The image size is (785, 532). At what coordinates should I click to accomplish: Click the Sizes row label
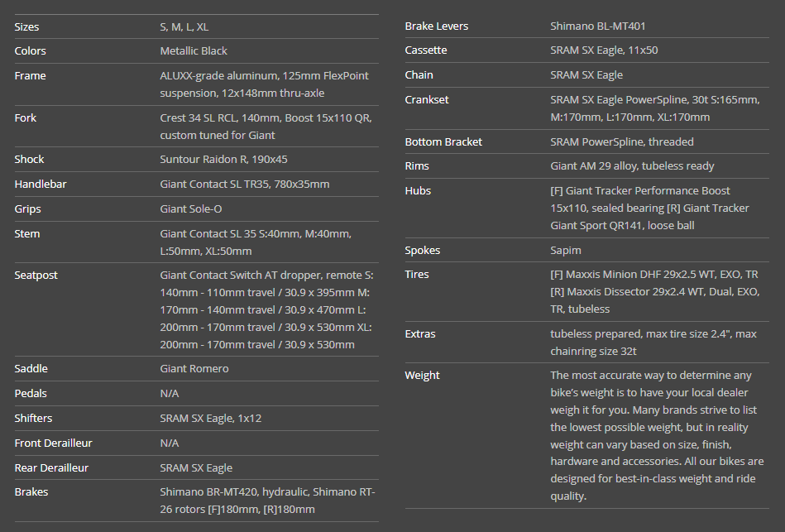coord(26,26)
